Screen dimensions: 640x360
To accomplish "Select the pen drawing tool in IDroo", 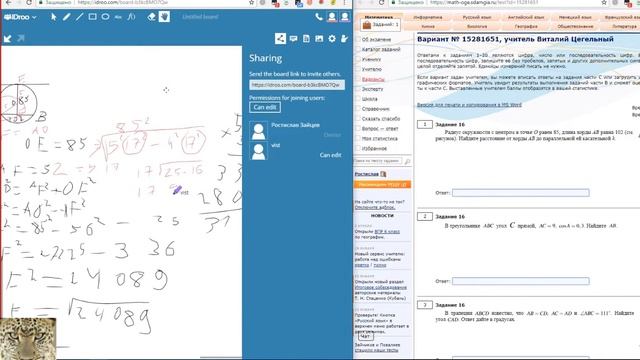I will pyautogui.click(x=67, y=17).
